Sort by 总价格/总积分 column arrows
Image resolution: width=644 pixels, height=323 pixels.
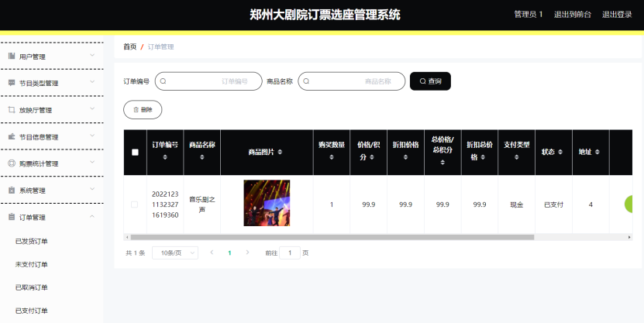443,163
